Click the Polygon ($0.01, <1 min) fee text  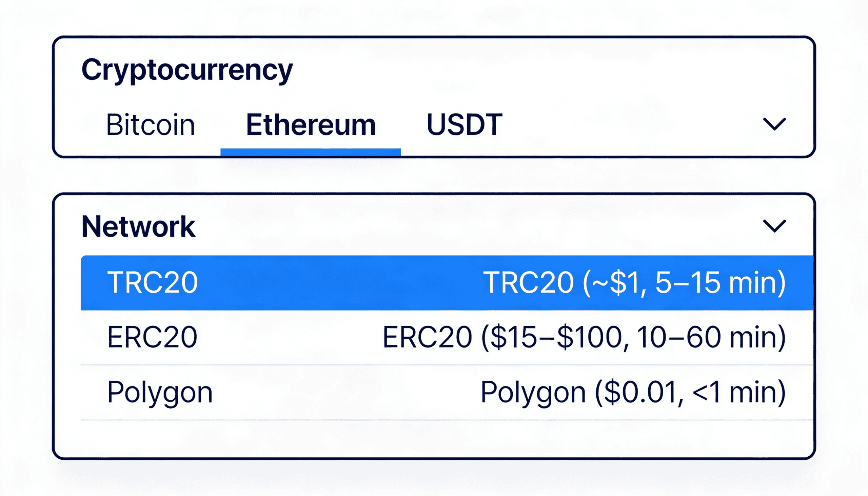tap(633, 392)
